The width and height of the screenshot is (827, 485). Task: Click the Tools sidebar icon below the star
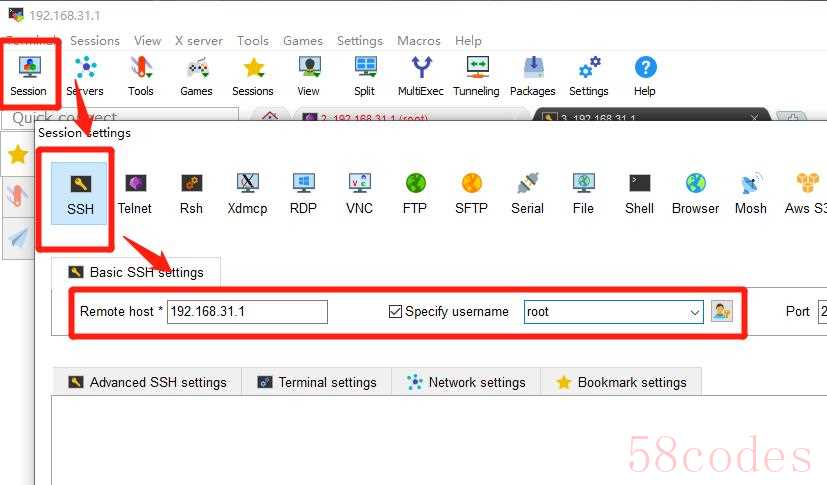18,197
